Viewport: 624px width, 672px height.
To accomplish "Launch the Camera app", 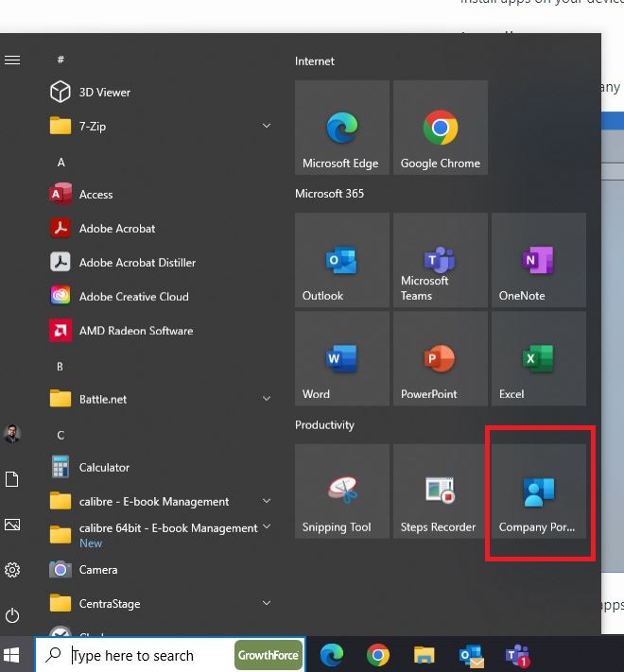I will (161, 570).
